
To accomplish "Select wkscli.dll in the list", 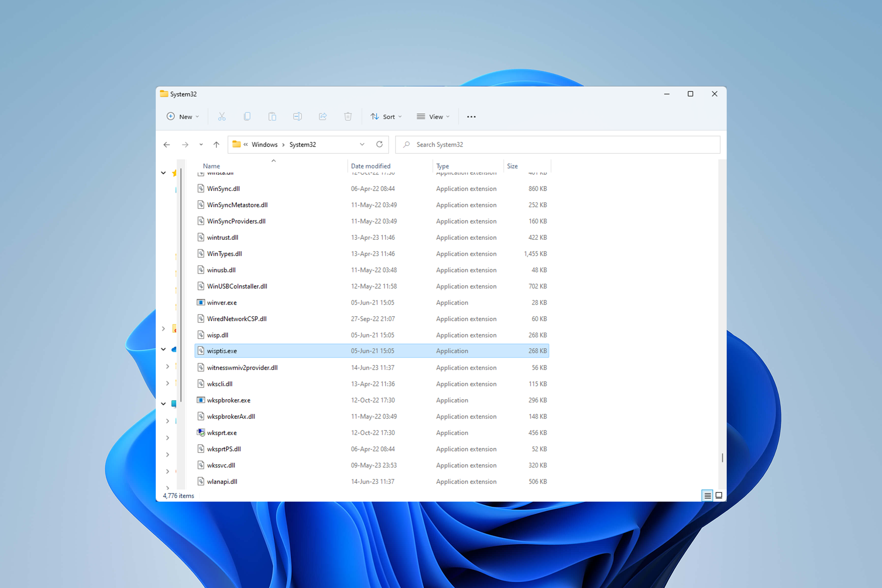I will 372,384.
